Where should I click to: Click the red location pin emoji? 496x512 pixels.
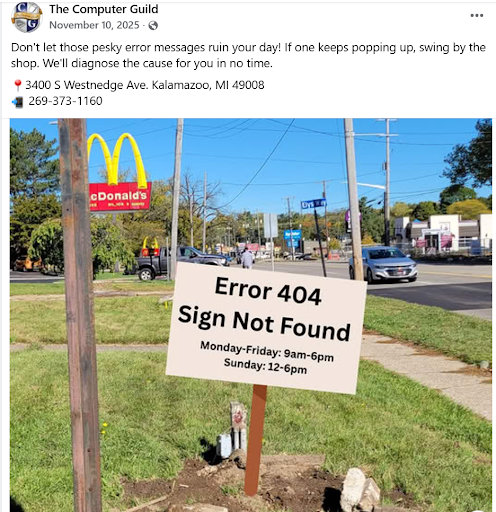click(x=18, y=85)
